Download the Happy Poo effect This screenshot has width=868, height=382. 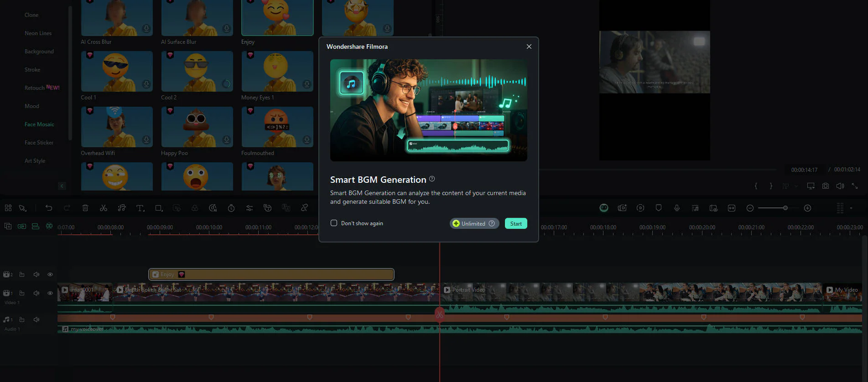pyautogui.click(x=226, y=139)
